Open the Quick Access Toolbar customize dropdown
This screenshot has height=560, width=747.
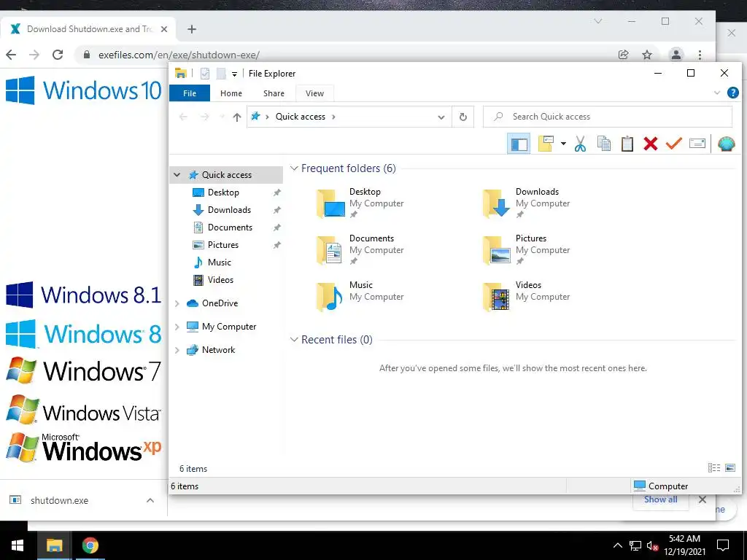tap(234, 74)
